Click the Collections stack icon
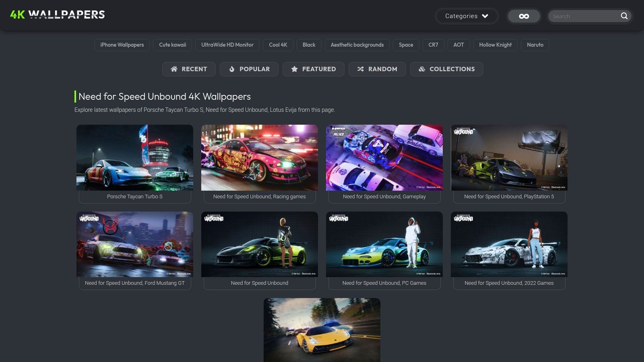The image size is (644, 362). tap(422, 69)
